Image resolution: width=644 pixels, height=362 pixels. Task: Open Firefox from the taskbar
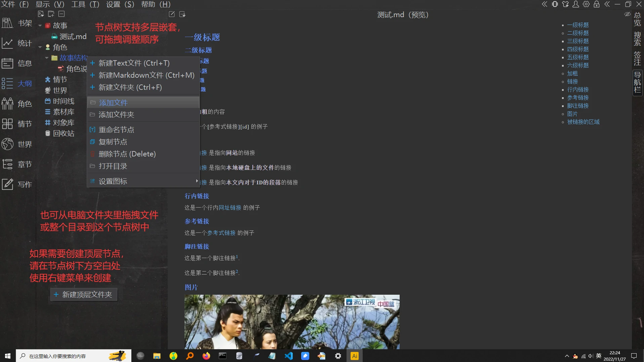tap(206, 356)
